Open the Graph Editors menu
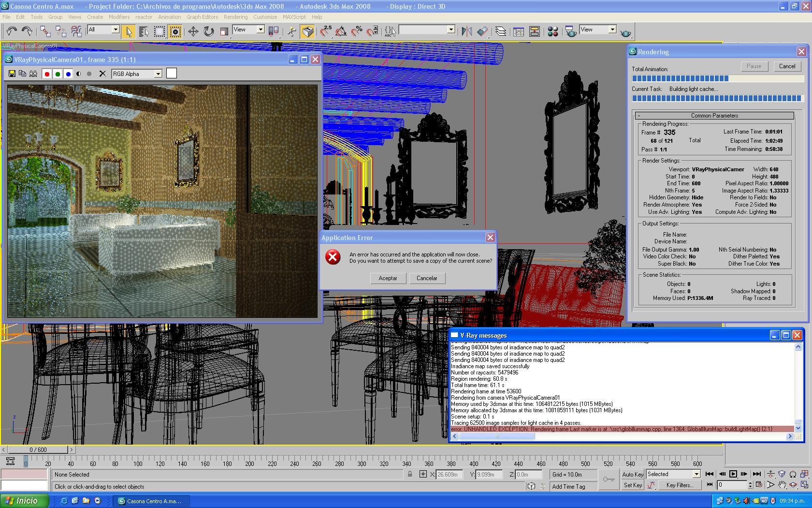The image size is (812, 508). (x=203, y=17)
